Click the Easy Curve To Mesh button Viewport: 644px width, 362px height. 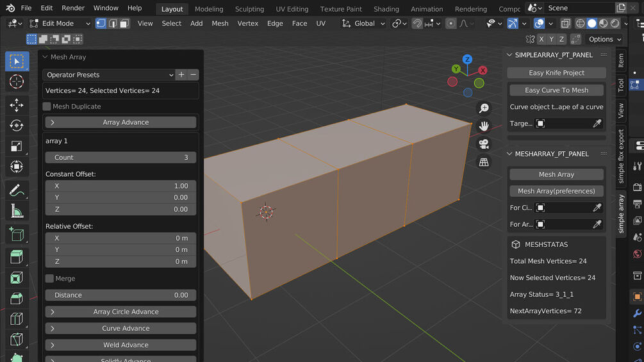556,90
